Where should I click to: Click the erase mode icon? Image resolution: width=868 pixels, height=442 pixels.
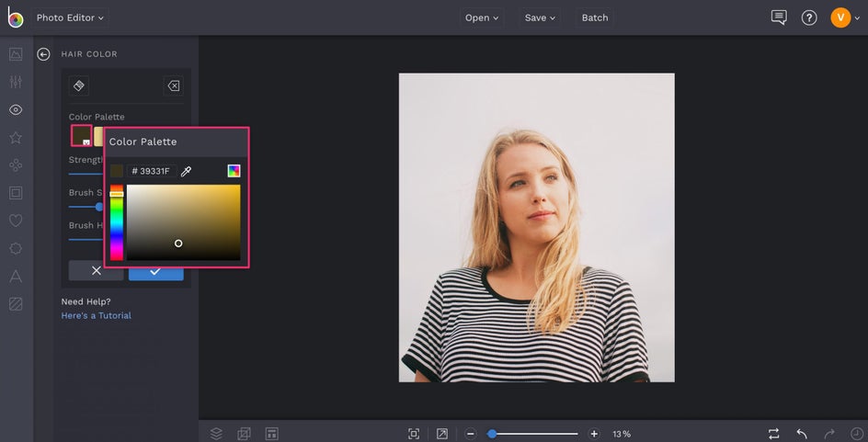click(x=173, y=85)
